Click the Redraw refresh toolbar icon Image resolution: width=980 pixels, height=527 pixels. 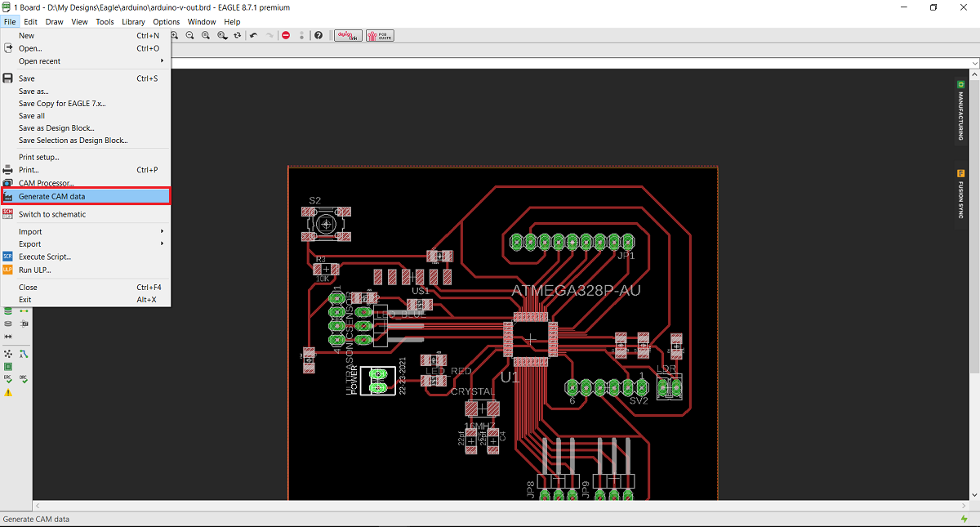238,36
